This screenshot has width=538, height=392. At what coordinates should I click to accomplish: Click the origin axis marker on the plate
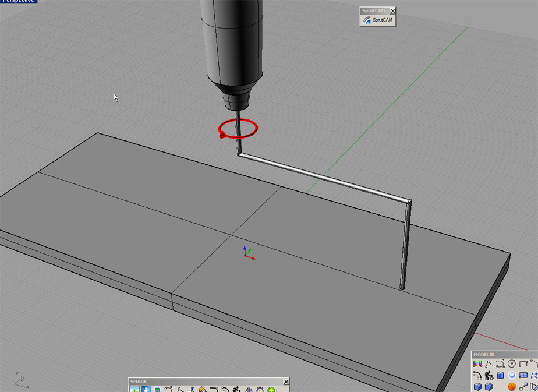pos(247,254)
